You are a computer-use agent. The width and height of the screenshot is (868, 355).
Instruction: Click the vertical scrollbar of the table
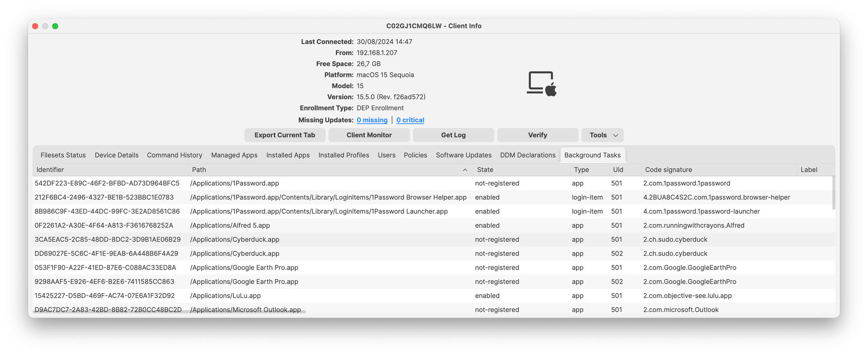click(x=833, y=193)
